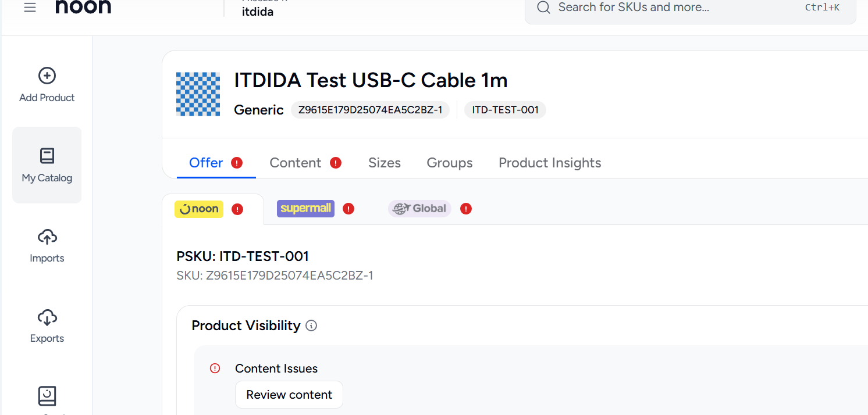Switch to the Content tab
868x415 pixels.
pos(296,163)
